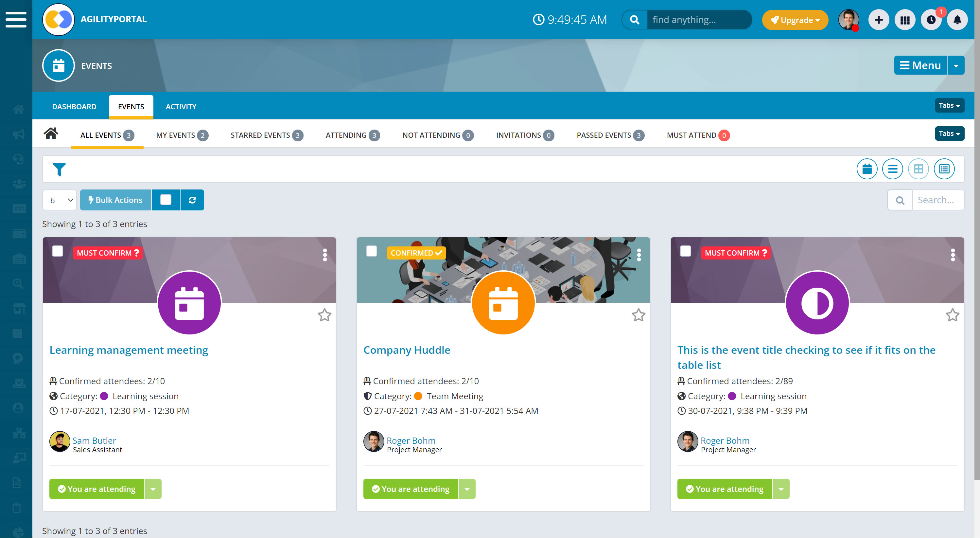Check the Learning management meeting card checkbox
This screenshot has width=980, height=538.
(x=58, y=252)
